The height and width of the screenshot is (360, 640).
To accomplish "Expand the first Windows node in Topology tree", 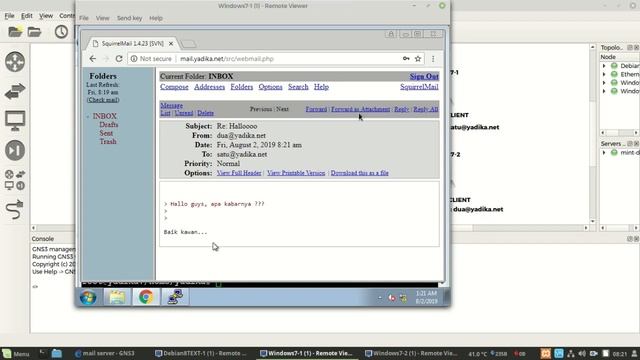I will coord(604,82).
